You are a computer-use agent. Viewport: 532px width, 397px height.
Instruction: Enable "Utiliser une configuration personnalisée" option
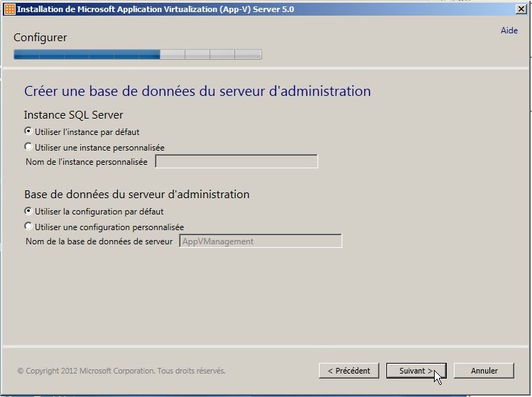[28, 227]
